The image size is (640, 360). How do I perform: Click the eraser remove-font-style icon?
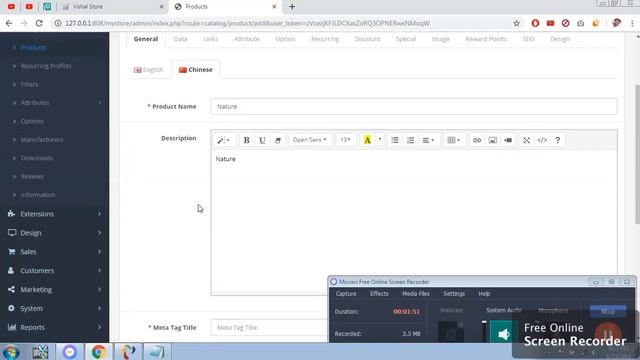point(278,140)
